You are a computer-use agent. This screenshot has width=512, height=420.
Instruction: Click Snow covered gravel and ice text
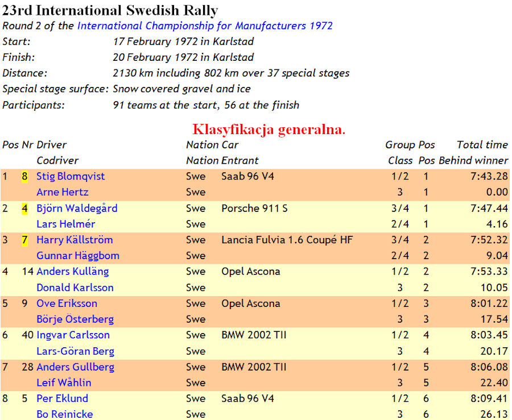[181, 89]
